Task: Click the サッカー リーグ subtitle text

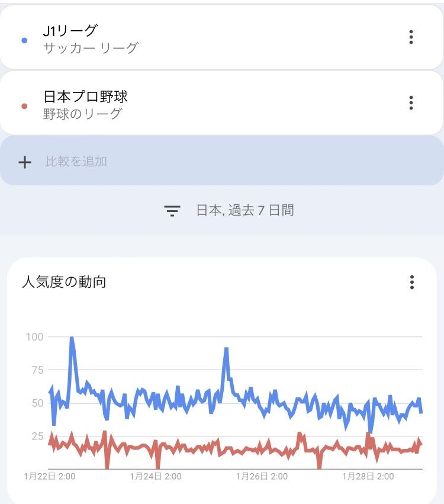Action: pyautogui.click(x=91, y=48)
